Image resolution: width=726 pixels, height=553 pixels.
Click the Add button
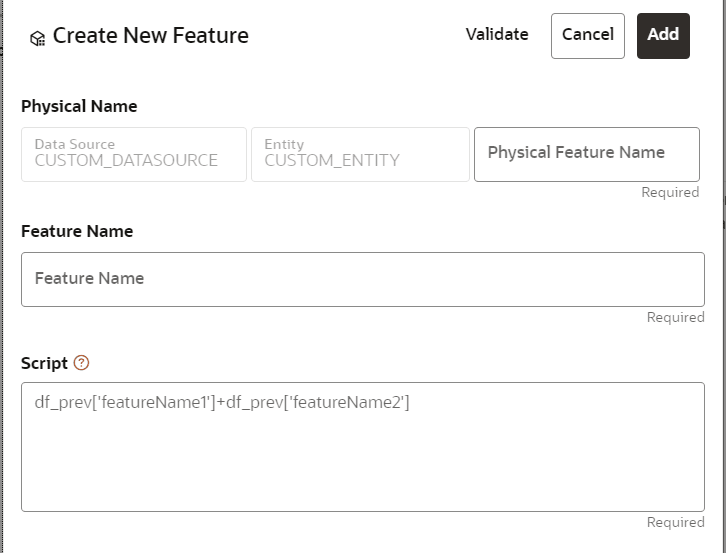[x=663, y=35]
